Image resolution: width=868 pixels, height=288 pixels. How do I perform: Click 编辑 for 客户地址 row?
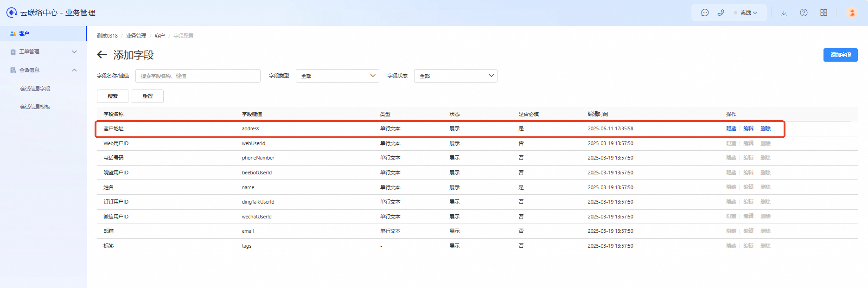[748, 128]
